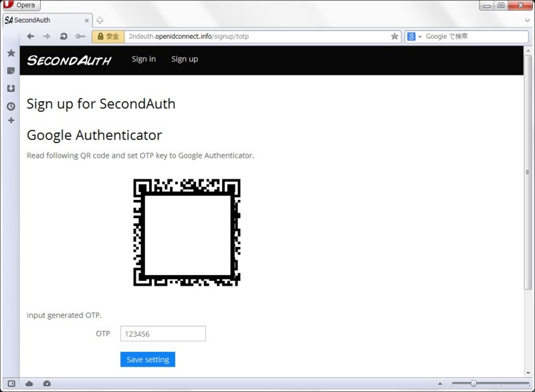This screenshot has height=392, width=535.
Task: Click the SecondAuth logo
Action: (x=70, y=60)
